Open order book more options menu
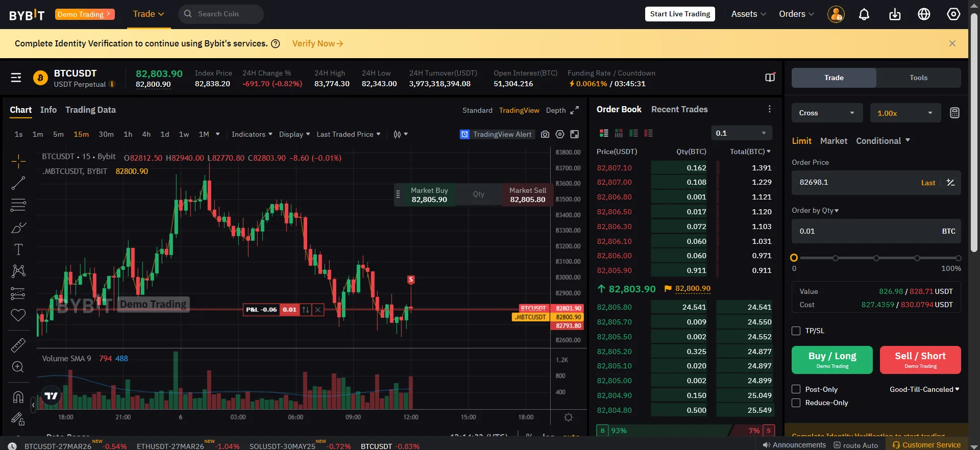Viewport: 980px width, 450px height. (770, 109)
